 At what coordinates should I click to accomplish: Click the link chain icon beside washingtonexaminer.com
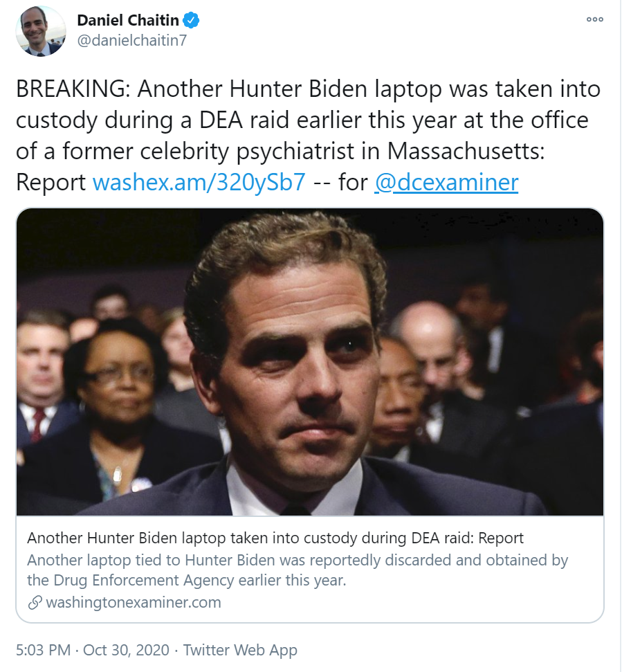[x=35, y=602]
